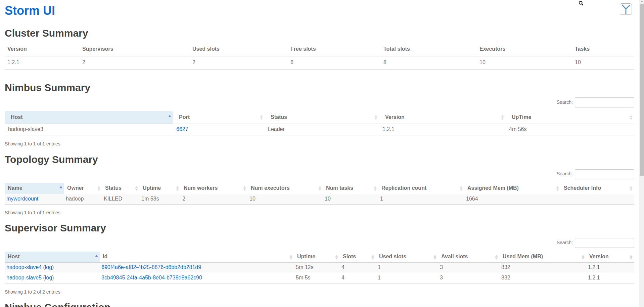This screenshot has width=644, height=307.
Task: Click the magnifier search icon at top
Action: point(581,3)
